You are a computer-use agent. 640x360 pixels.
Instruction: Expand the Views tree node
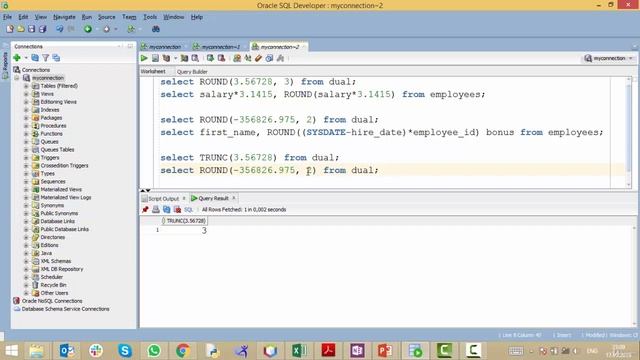[26, 94]
